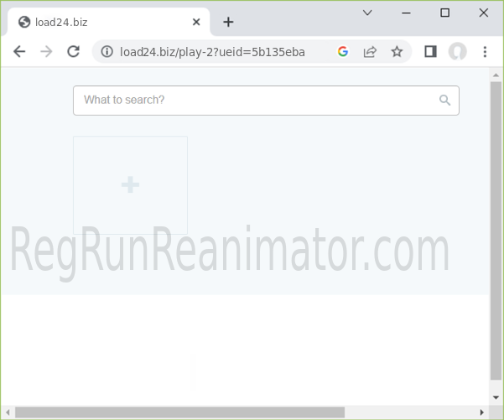Reload the load24.biz page

pos(73,52)
